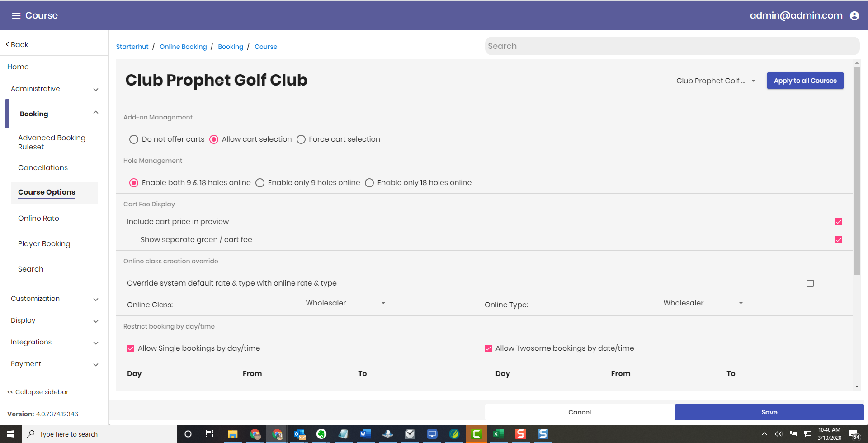Show hidden system tray icons
This screenshot has height=443, width=868.
764,434
